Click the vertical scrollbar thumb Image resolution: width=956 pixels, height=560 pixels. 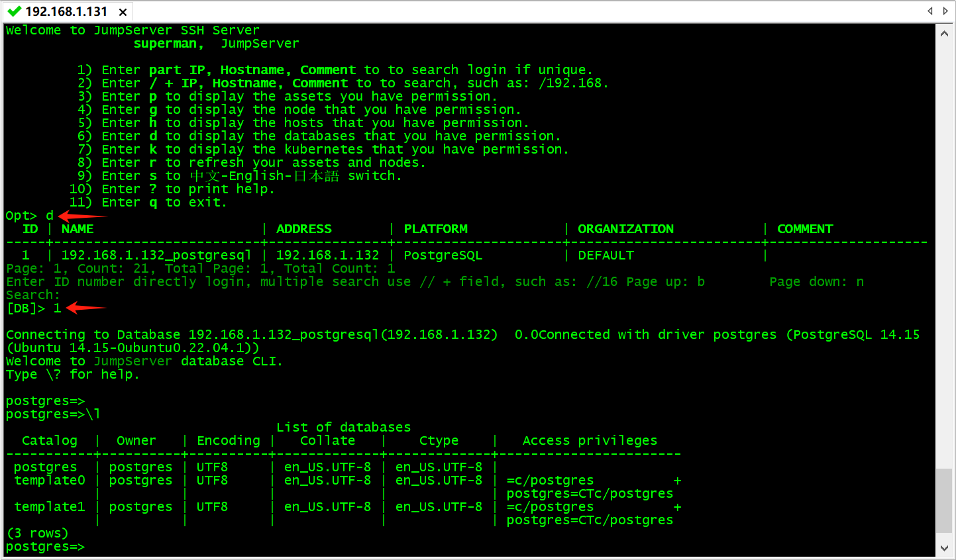(x=944, y=500)
